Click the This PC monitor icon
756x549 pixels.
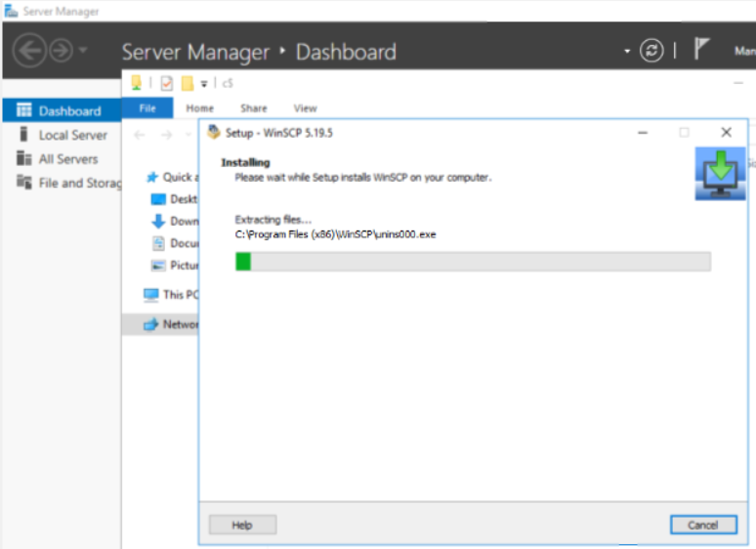[x=151, y=294]
